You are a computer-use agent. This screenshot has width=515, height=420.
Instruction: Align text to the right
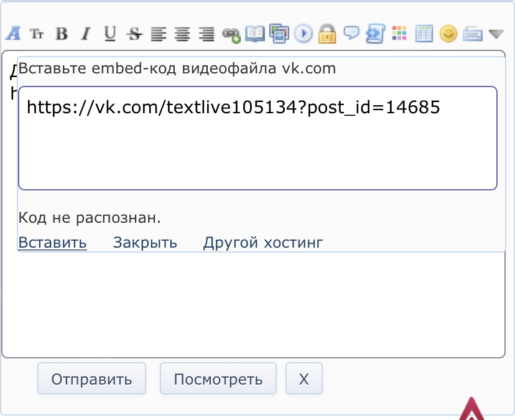click(206, 34)
